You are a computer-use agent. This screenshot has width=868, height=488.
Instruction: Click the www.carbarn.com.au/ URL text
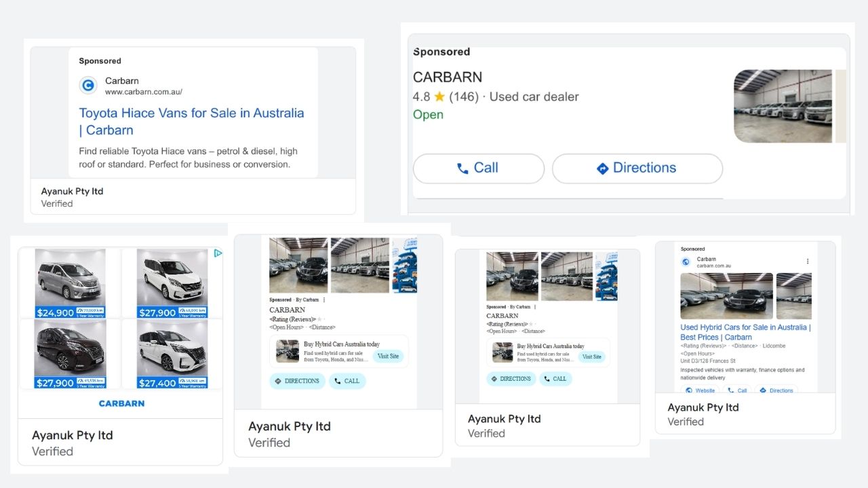[143, 91]
